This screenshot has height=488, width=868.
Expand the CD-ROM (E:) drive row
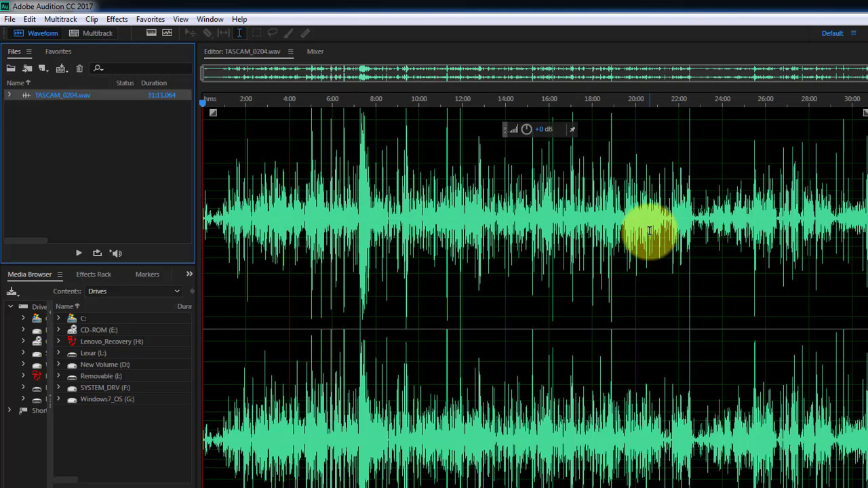[x=58, y=329]
